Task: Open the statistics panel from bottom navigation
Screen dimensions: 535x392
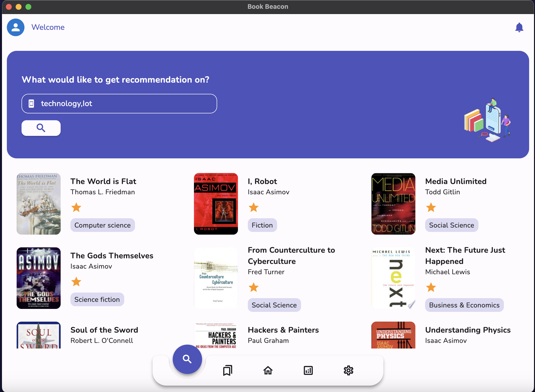Action: [308, 370]
